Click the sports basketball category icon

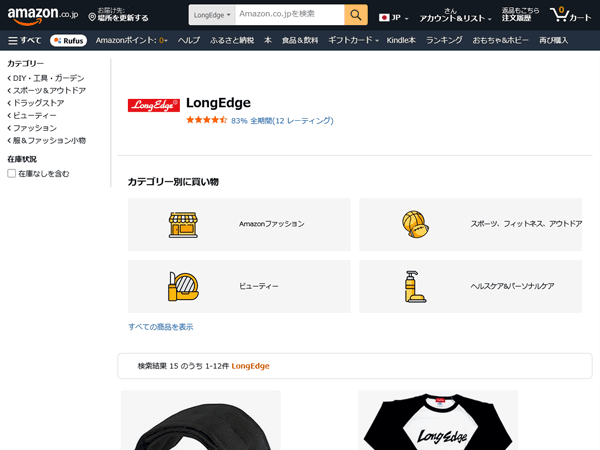coord(416,225)
